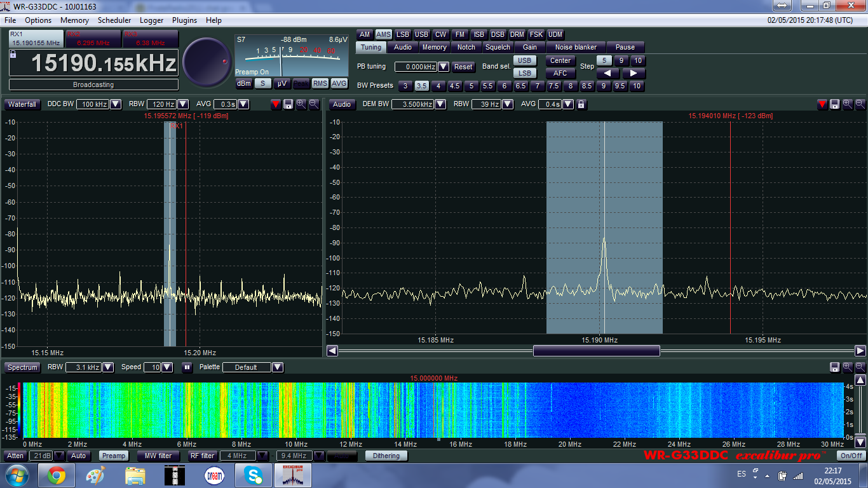Open the Scheduler menu
Viewport: 868px width, 488px height.
(x=114, y=20)
